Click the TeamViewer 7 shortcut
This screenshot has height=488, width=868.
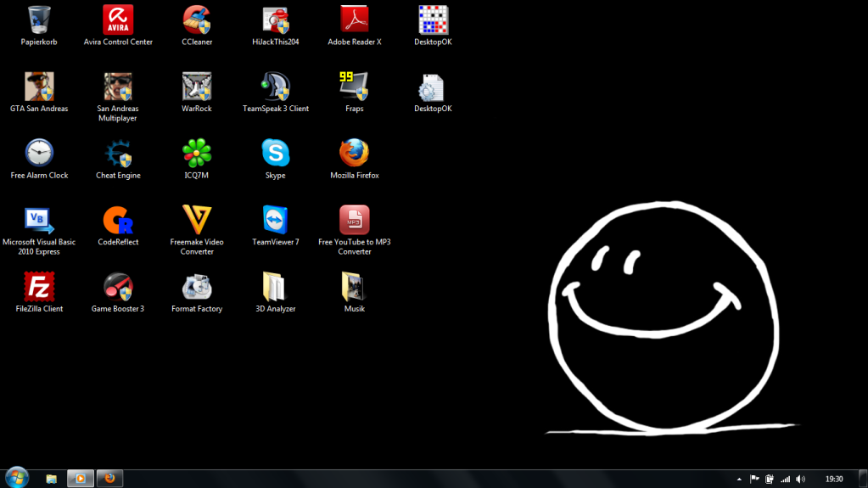pyautogui.click(x=276, y=221)
